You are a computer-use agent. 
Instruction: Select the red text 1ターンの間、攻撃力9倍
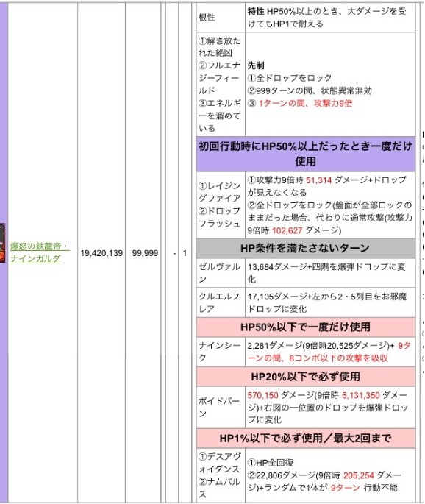[305, 104]
